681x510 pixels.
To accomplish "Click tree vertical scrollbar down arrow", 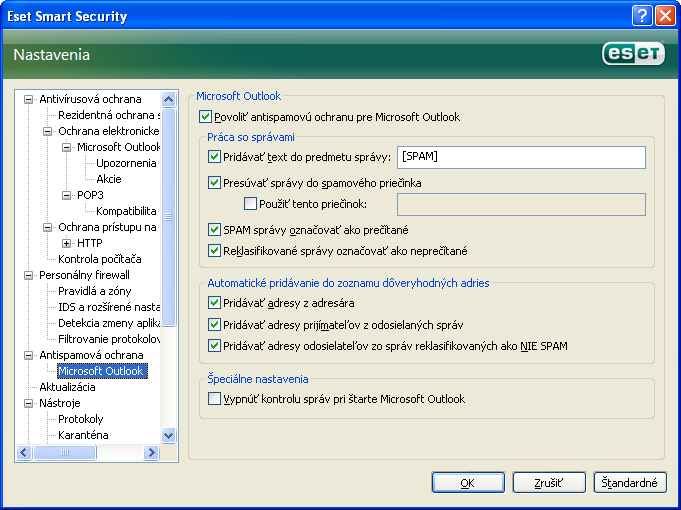I will (x=169, y=435).
